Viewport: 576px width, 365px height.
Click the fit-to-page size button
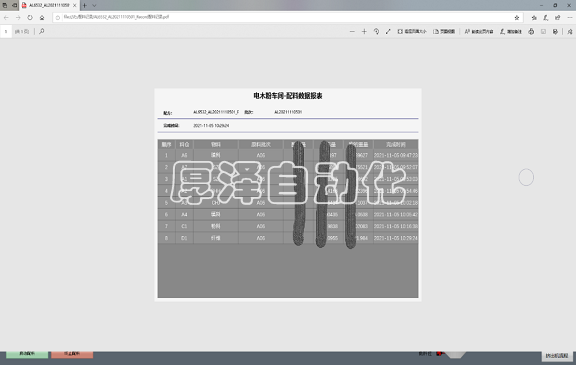412,32
